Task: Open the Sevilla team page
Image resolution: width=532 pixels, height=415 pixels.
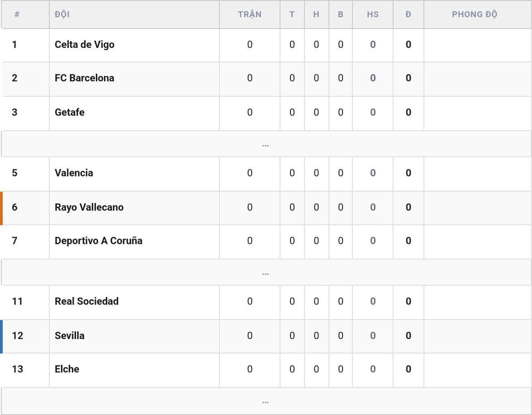Action: tap(70, 335)
